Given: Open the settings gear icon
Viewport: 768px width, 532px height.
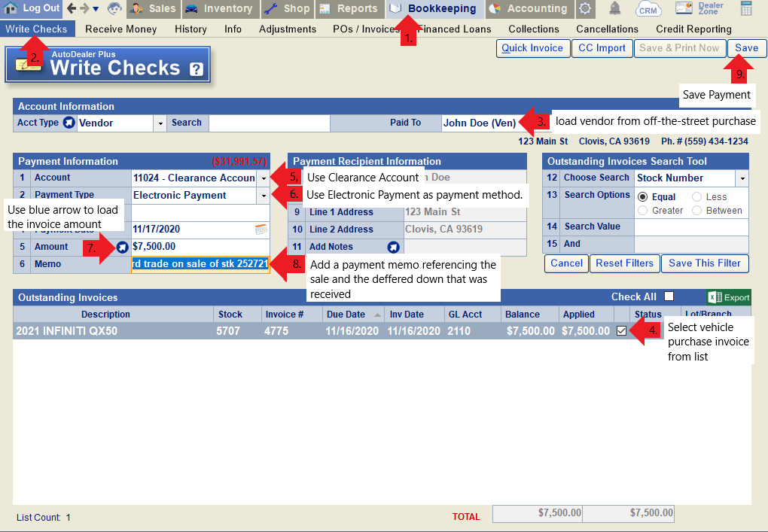Looking at the screenshot, I should coord(585,8).
